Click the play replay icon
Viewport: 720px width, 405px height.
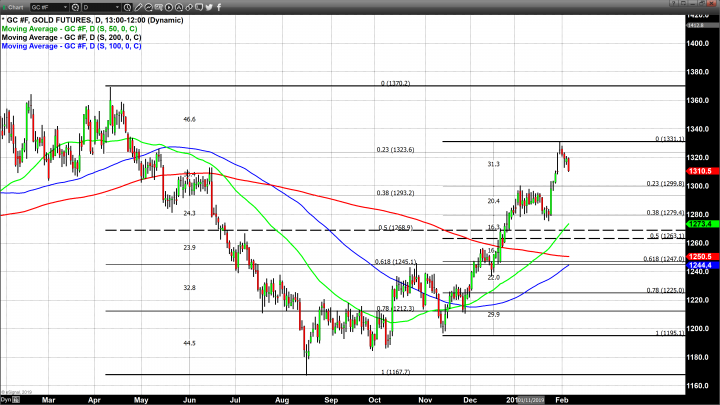tap(169, 7)
